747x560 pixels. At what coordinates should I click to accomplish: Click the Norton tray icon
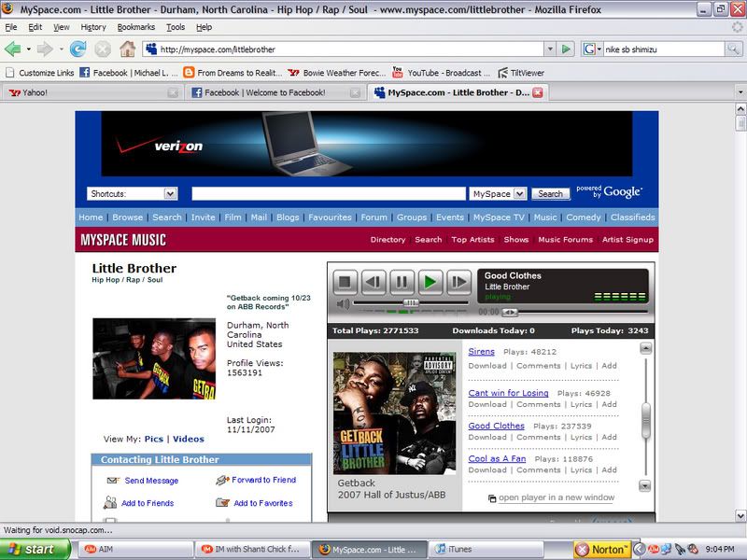point(602,549)
